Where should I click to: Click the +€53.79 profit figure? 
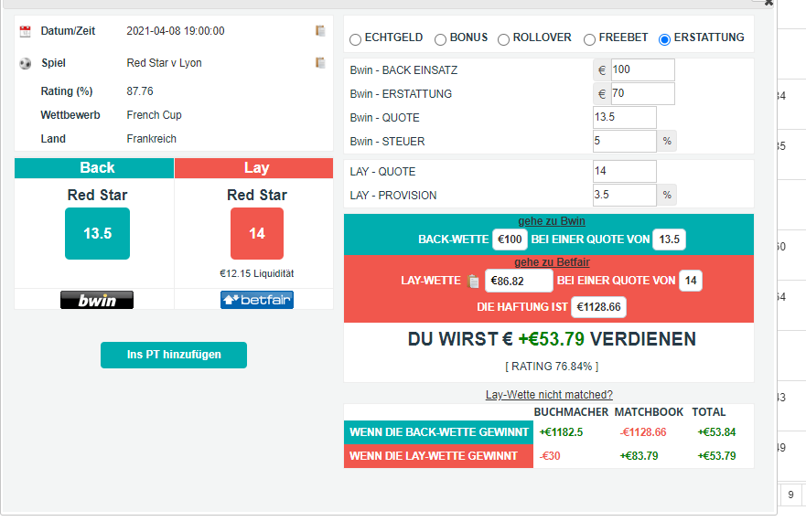(x=551, y=339)
